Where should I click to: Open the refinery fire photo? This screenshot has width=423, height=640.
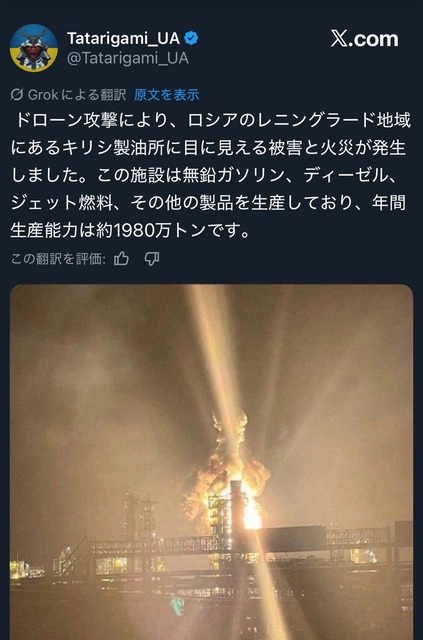(212, 462)
